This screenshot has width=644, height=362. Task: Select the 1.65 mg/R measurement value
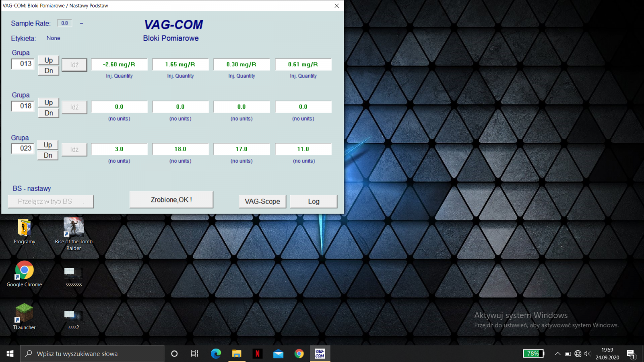(180, 64)
